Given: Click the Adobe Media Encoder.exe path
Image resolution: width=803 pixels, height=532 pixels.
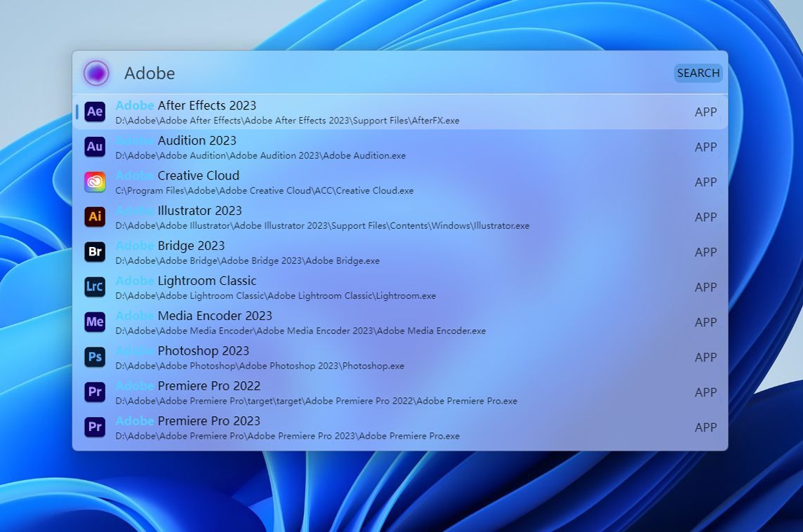Looking at the screenshot, I should coord(300,331).
